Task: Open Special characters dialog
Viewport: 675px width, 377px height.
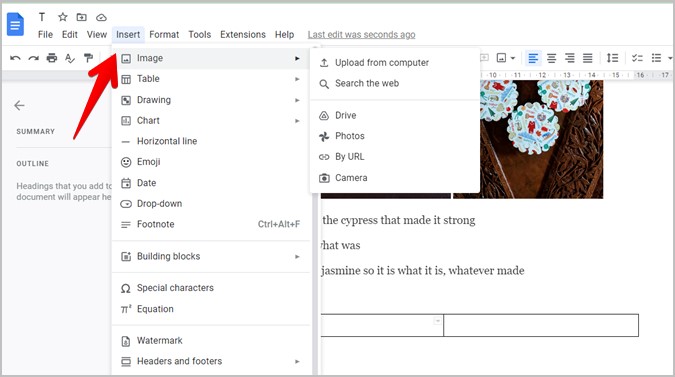Action: [x=211, y=288]
